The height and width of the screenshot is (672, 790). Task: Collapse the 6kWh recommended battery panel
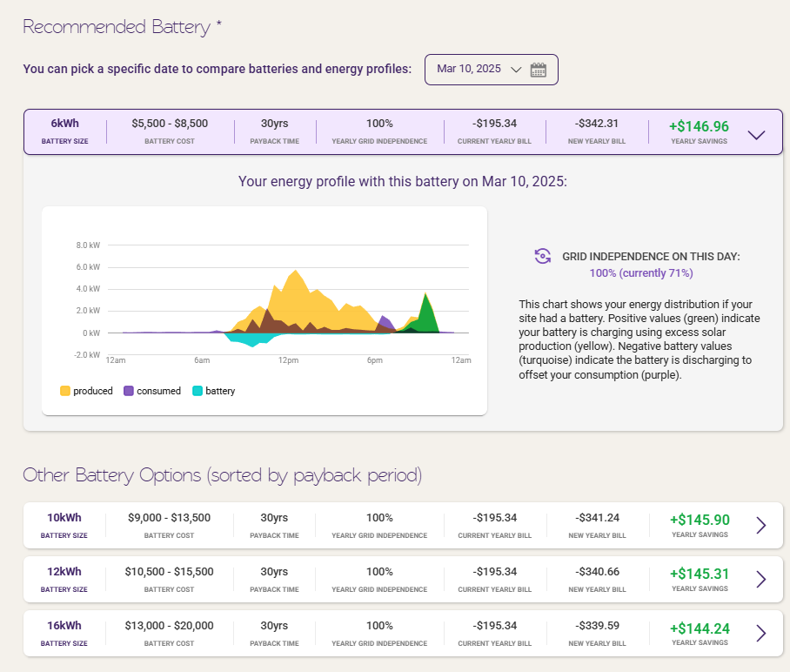pyautogui.click(x=756, y=135)
